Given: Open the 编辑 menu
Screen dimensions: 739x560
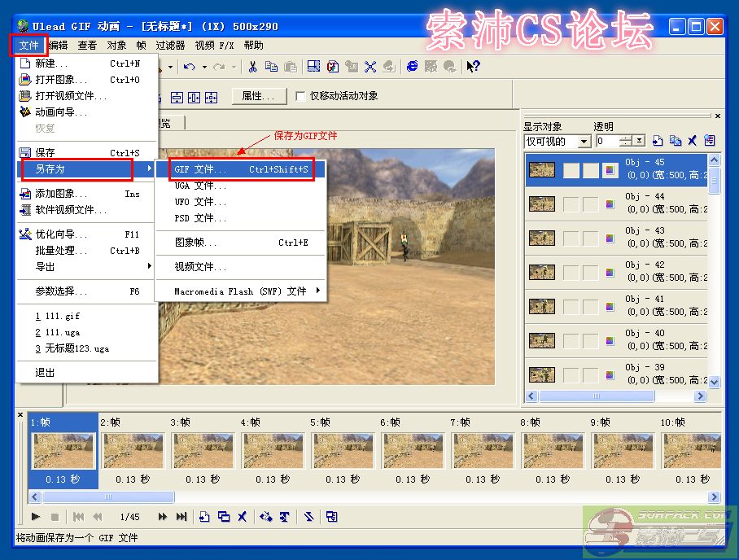Looking at the screenshot, I should (58, 46).
